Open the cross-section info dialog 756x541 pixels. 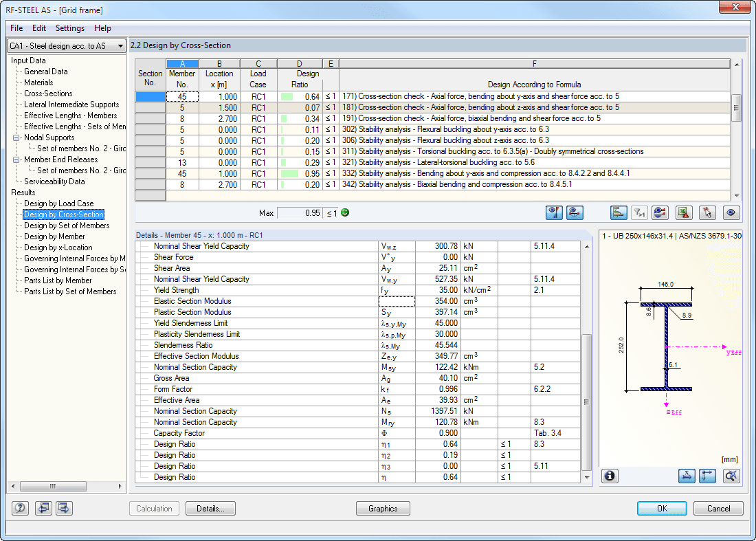pyautogui.click(x=610, y=476)
